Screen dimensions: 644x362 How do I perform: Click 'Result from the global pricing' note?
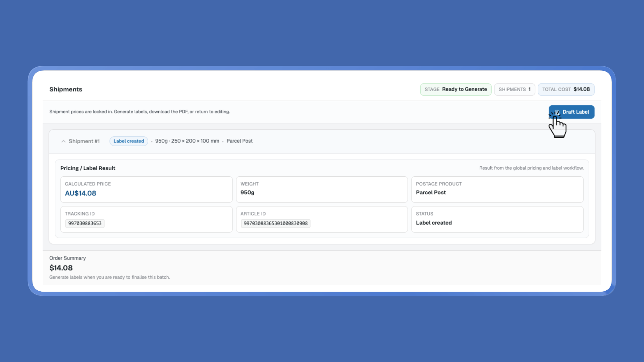[531, 168]
